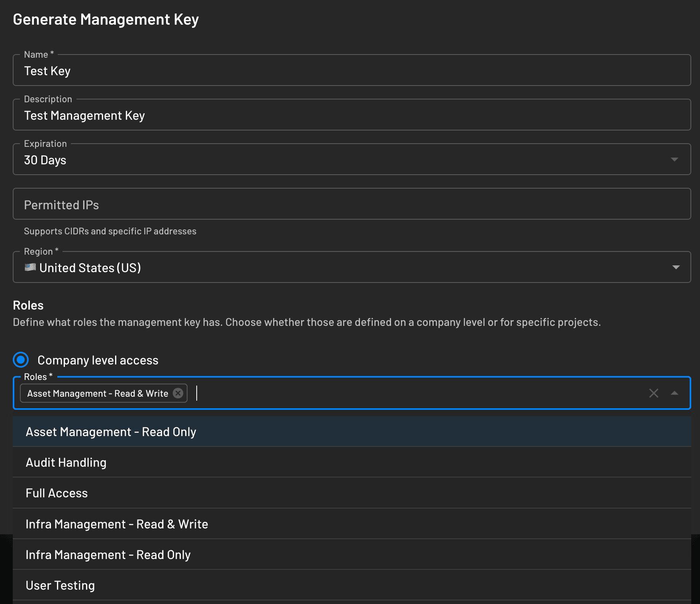The height and width of the screenshot is (604, 700).
Task: Click the US flag icon in Region field
Action: pyautogui.click(x=29, y=267)
